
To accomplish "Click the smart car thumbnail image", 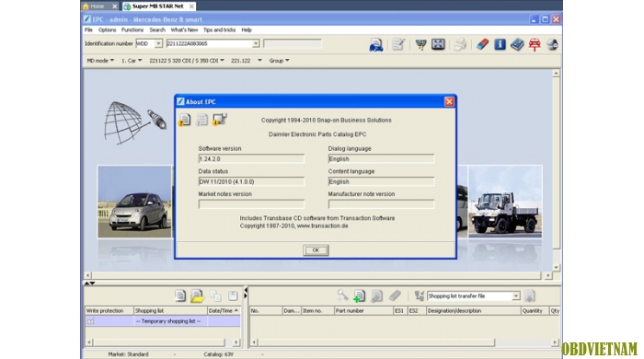I will tap(134, 202).
